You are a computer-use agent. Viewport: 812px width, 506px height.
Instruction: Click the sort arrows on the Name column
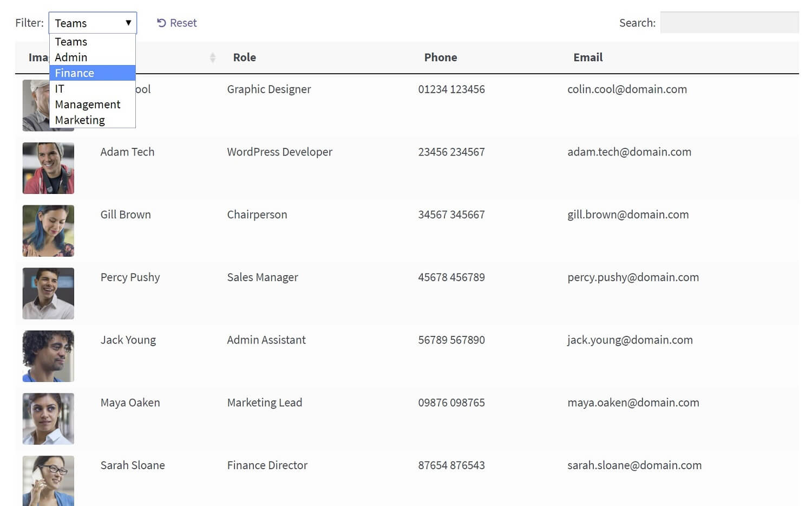[212, 57]
